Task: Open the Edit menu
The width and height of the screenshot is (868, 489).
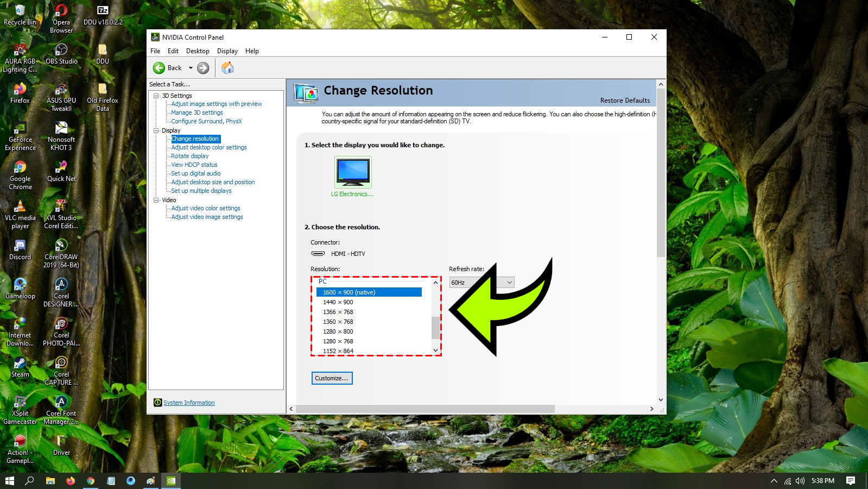Action: pos(173,51)
